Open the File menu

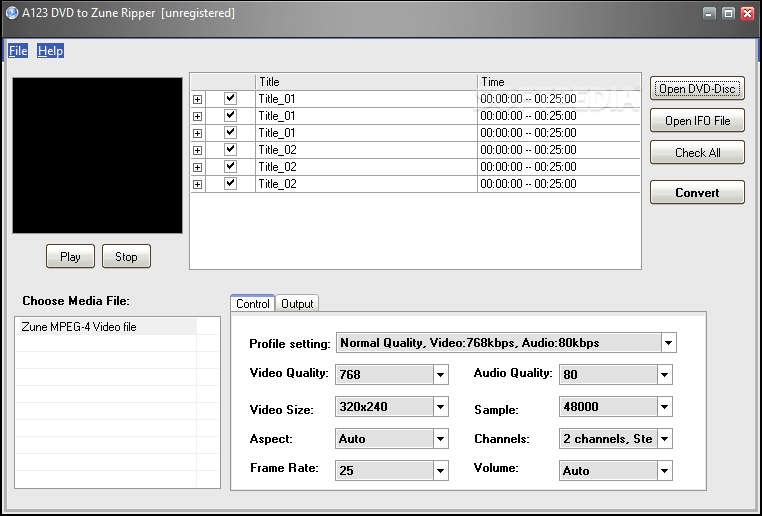pyautogui.click(x=18, y=51)
